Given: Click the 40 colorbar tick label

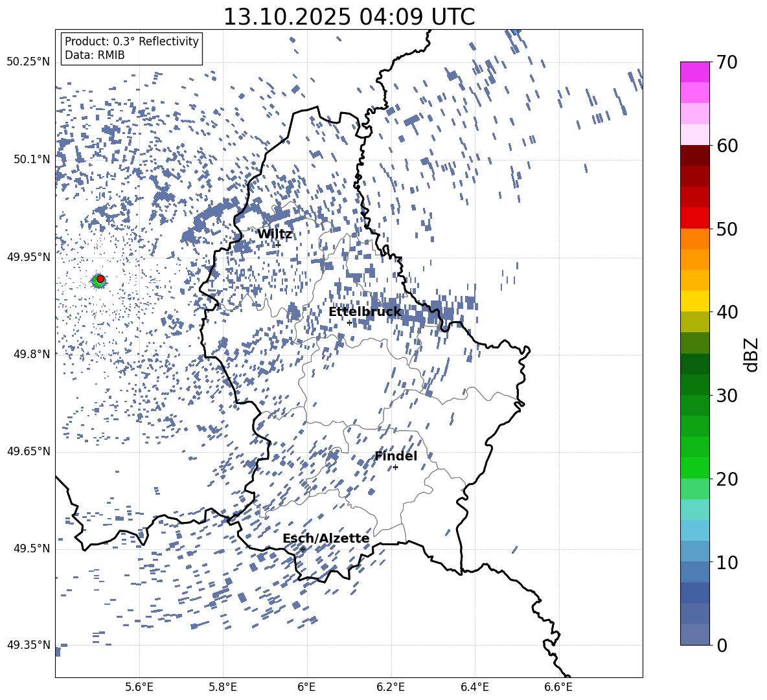Looking at the screenshot, I should [727, 312].
